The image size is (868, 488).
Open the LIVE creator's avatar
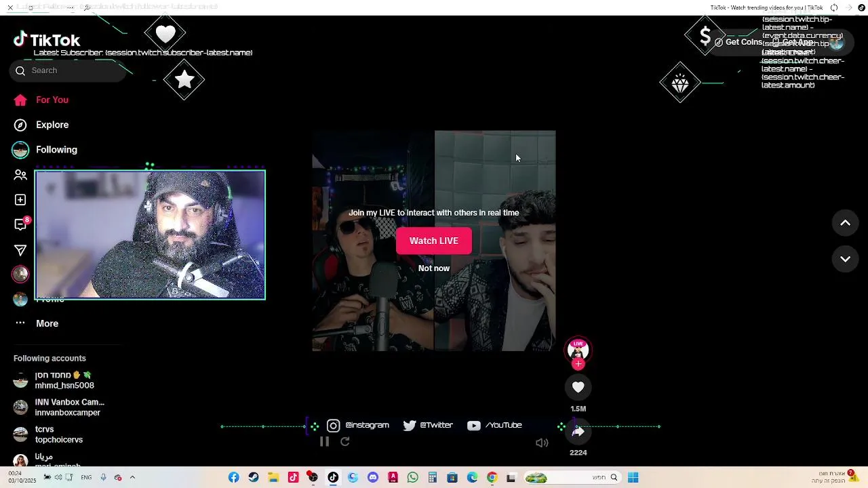(578, 349)
